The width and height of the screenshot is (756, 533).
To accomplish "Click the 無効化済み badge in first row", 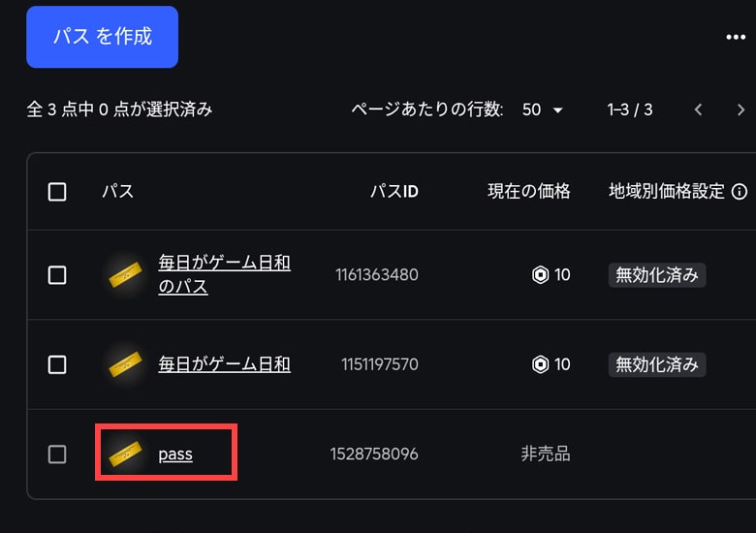I will click(656, 275).
